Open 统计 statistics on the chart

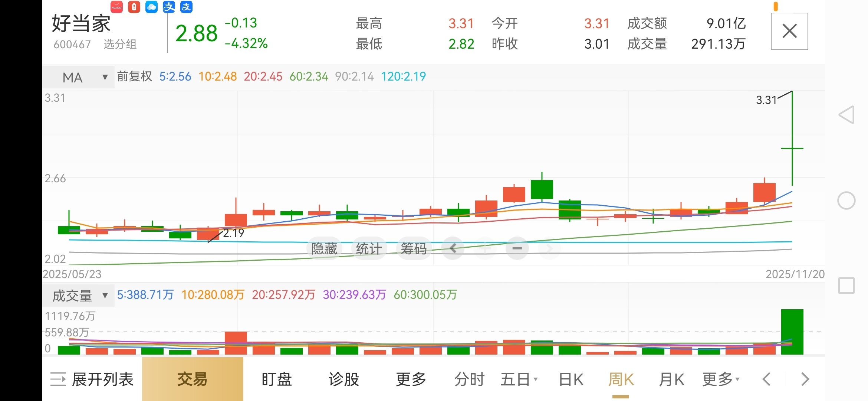point(369,248)
